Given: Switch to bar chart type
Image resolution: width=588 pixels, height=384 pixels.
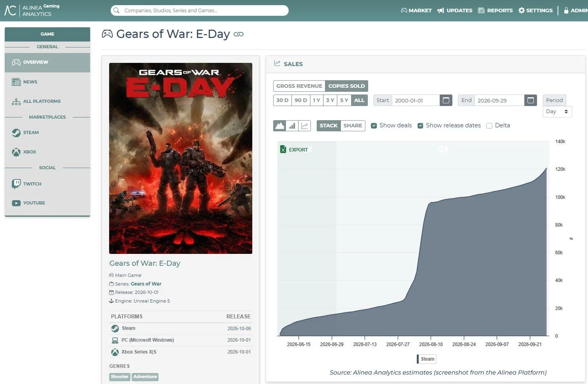Looking at the screenshot, I should coord(292,126).
